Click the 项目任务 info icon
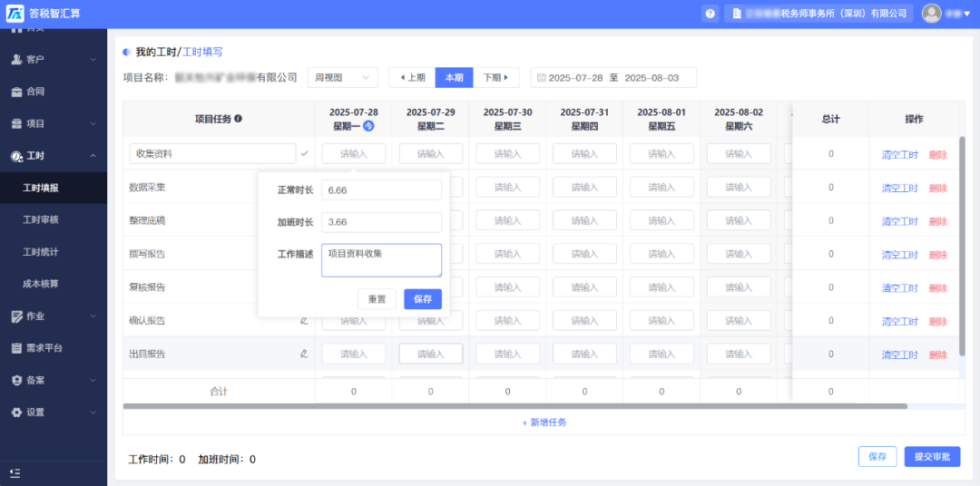Viewport: 980px width, 486px height. (238, 119)
